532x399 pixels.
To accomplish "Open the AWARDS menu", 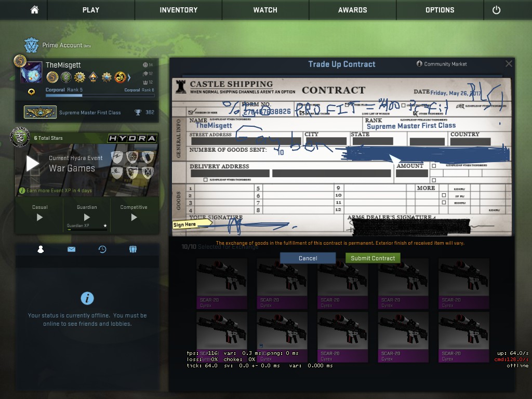I will point(353,10).
